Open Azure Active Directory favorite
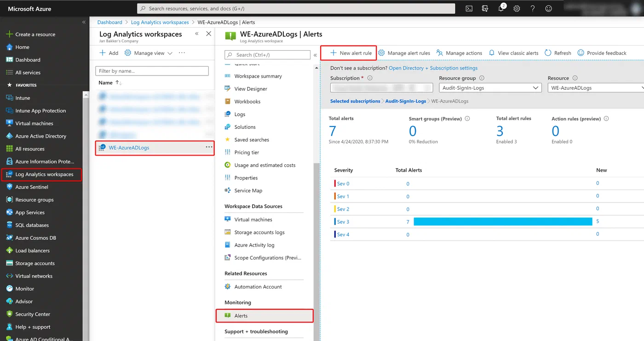Viewport: 644px width, 341px height. tap(40, 136)
